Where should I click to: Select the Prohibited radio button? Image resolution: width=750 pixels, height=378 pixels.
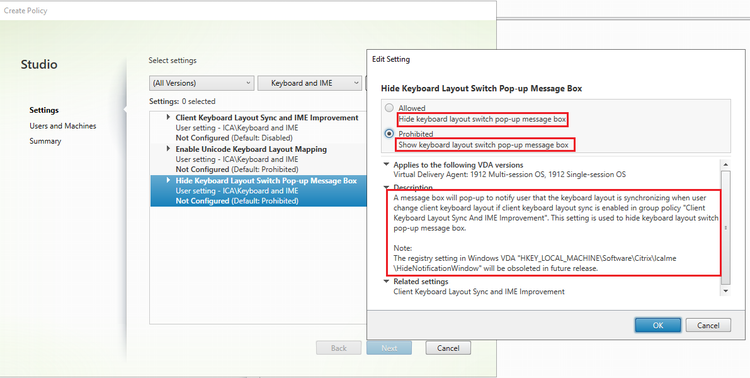(389, 133)
